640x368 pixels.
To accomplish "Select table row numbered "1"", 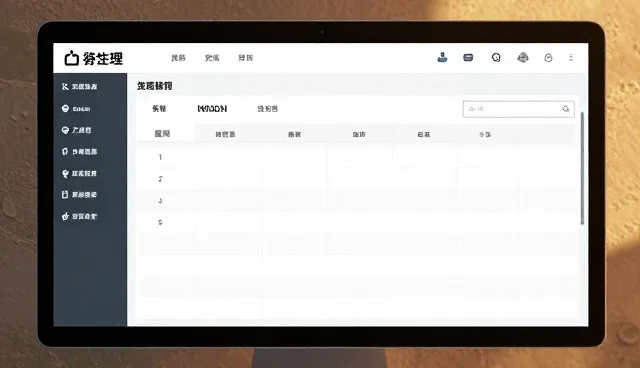I will pos(357,157).
